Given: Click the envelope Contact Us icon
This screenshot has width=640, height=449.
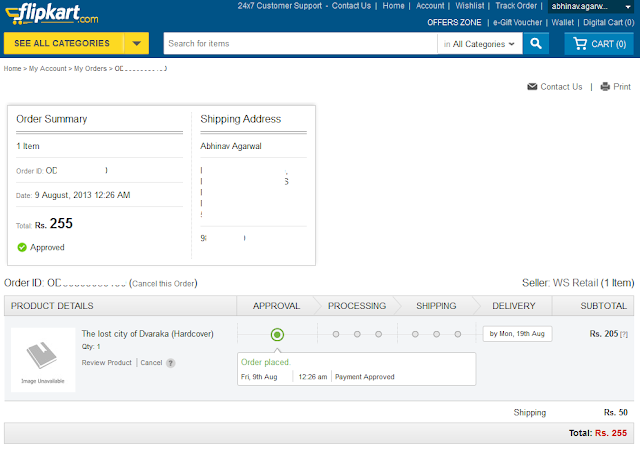Looking at the screenshot, I should click(532, 87).
